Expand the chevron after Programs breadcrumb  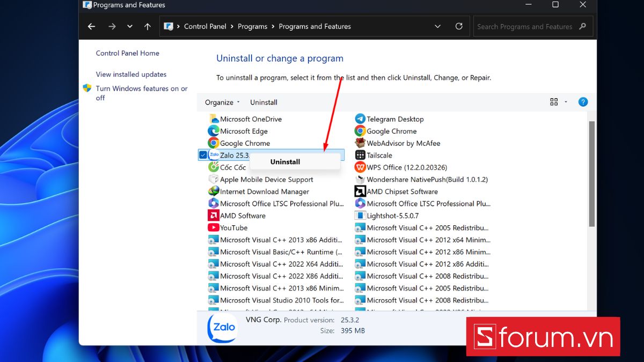click(x=273, y=26)
